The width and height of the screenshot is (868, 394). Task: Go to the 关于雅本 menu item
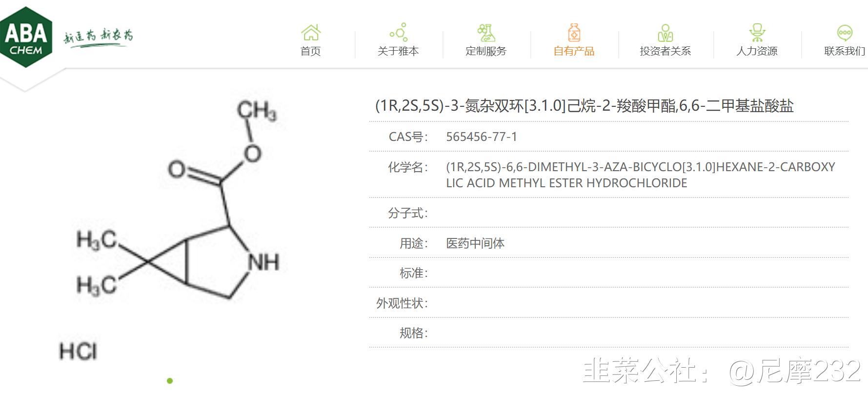click(x=398, y=51)
